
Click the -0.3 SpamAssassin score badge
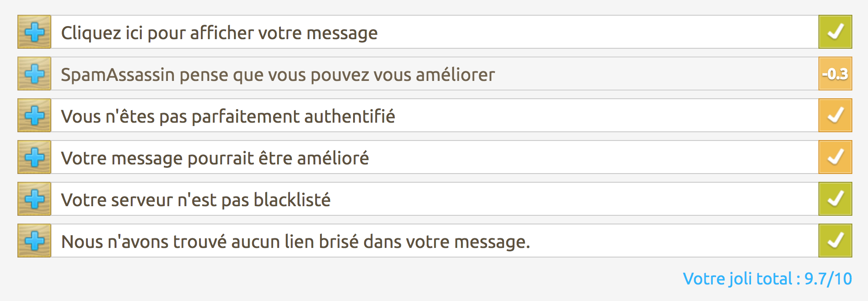pos(835,74)
